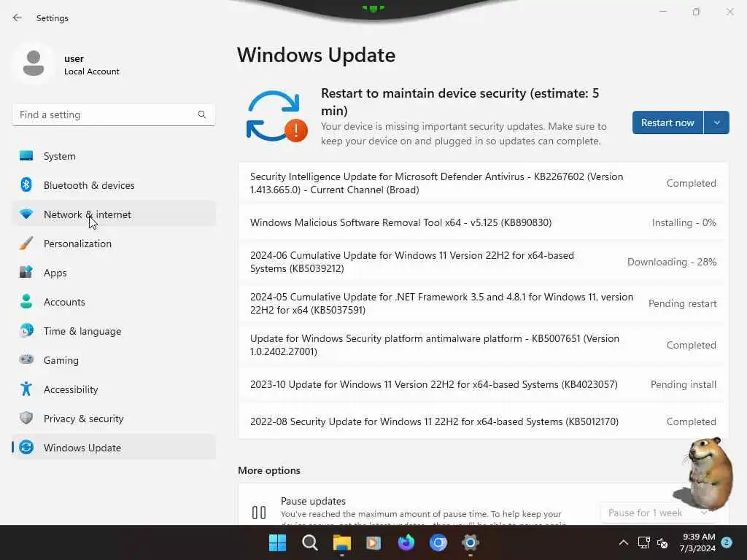747x560 pixels.
Task: Launch Firefox from the taskbar
Action: tap(406, 542)
